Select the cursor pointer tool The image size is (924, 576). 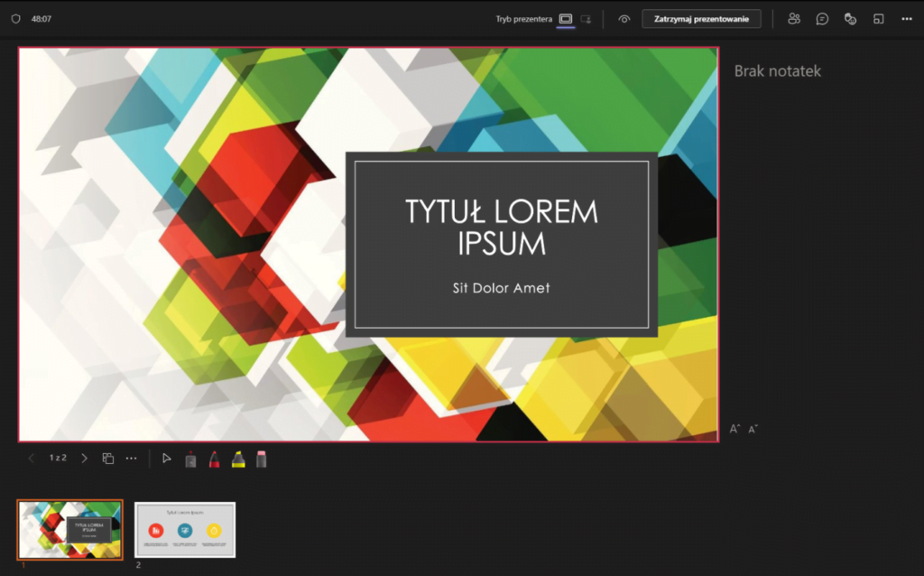(167, 458)
